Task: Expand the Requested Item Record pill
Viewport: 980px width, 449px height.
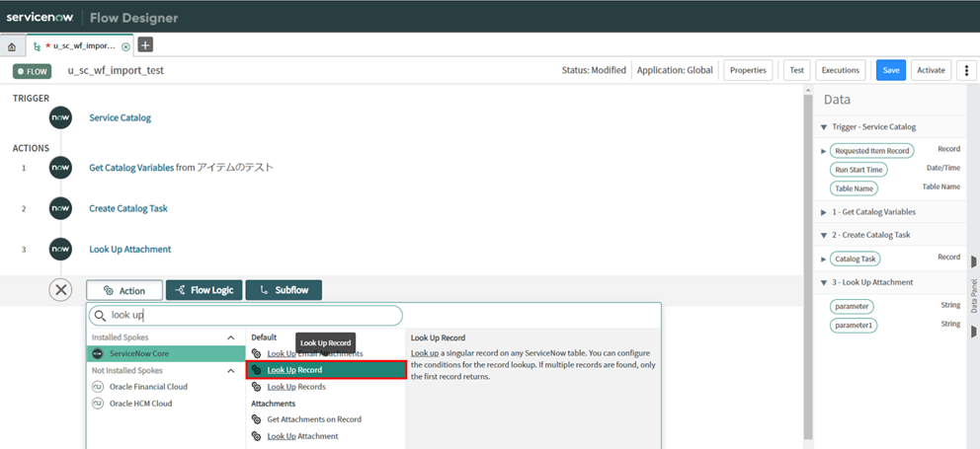Action: click(823, 151)
